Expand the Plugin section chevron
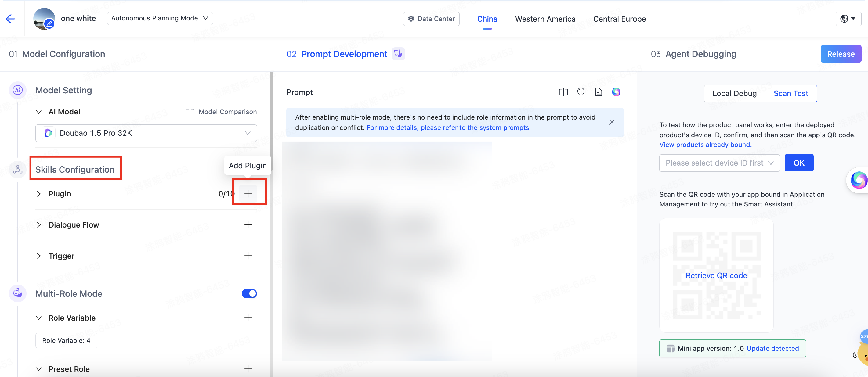 click(x=39, y=194)
